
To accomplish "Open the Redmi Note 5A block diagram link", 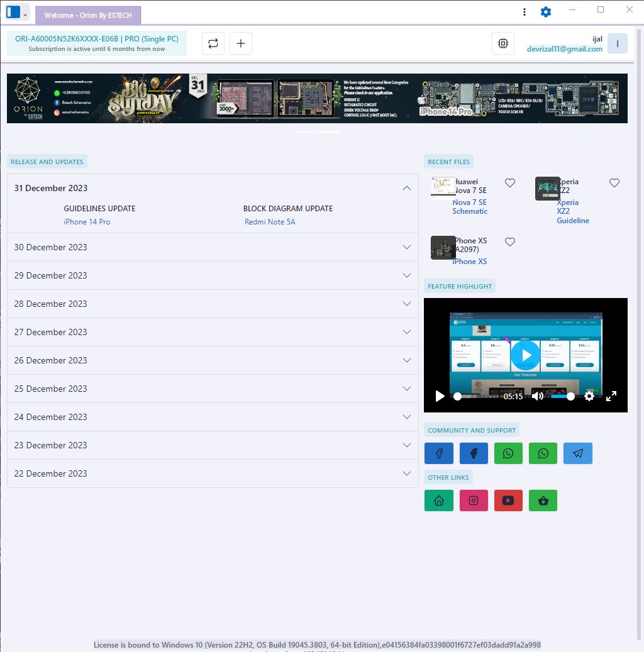I will click(x=270, y=222).
